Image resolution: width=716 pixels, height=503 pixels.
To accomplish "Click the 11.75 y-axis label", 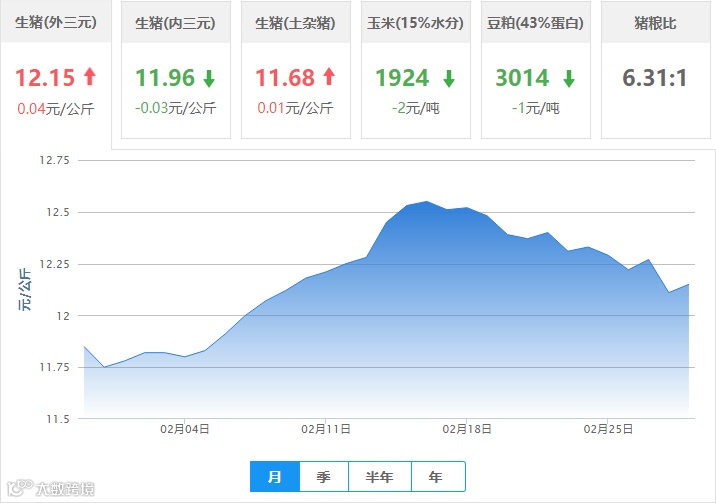I will point(54,367).
